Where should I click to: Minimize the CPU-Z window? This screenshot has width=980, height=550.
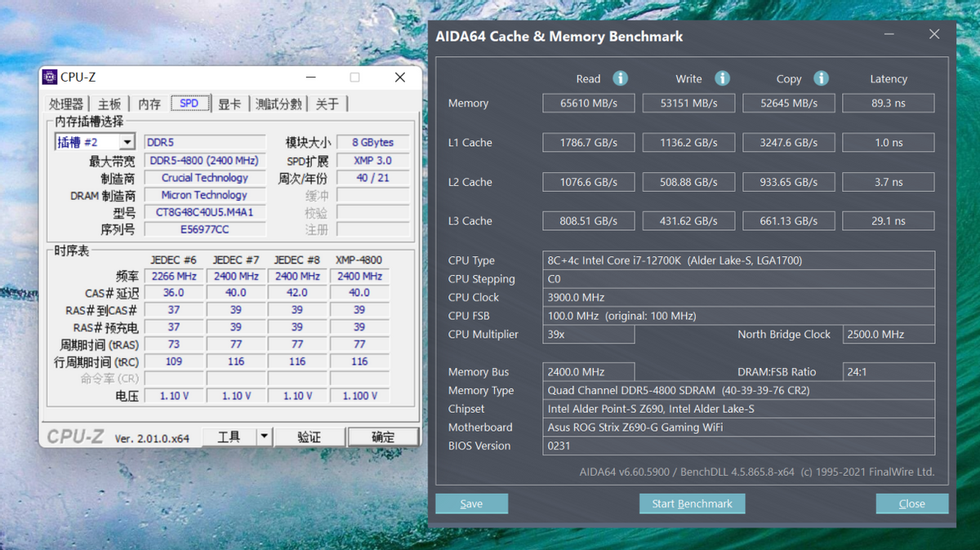(x=311, y=78)
